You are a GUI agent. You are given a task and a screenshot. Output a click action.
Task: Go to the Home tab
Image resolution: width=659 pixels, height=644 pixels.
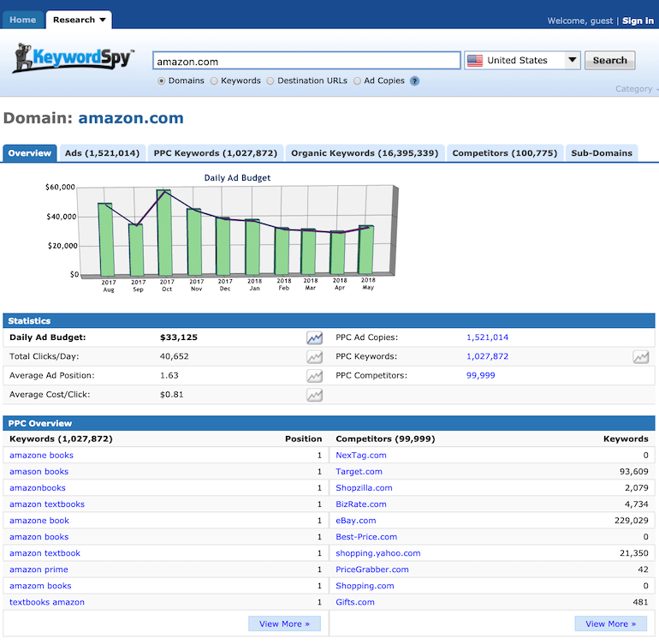[23, 20]
